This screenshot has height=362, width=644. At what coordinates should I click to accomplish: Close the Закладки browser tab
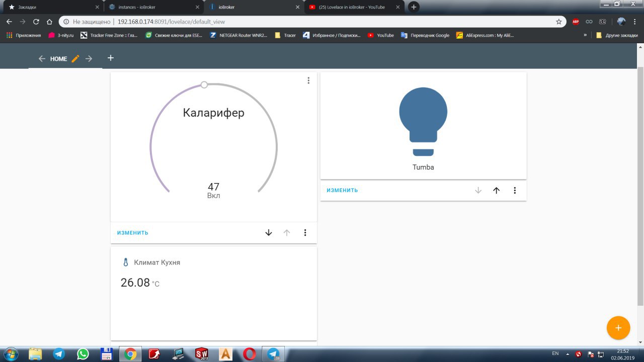coord(97,7)
